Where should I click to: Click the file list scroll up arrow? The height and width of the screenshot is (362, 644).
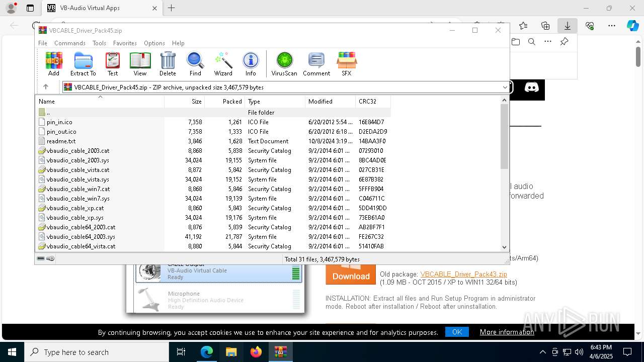[505, 100]
